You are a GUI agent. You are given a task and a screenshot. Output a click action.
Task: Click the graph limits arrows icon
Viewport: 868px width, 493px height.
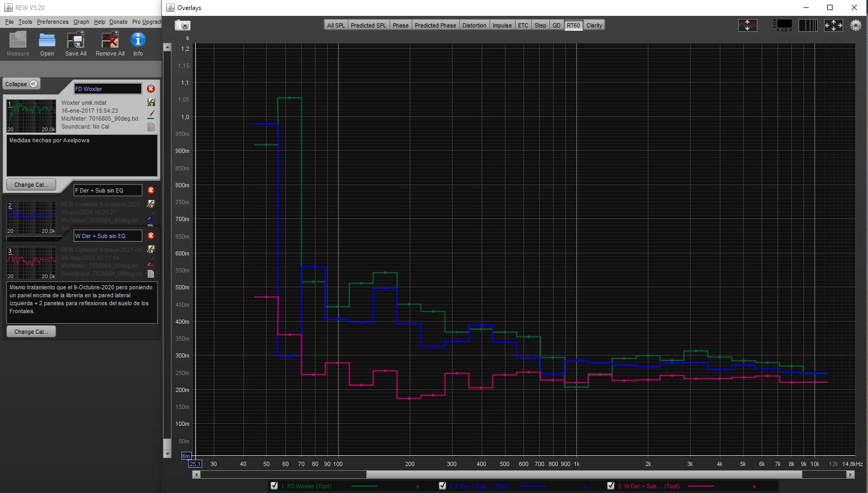tap(834, 25)
